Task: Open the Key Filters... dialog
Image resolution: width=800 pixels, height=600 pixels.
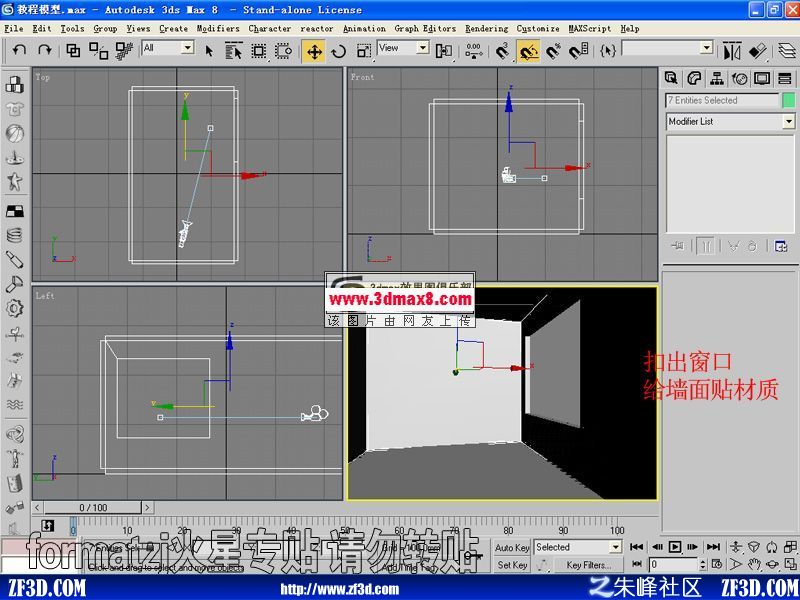Action: coord(589,565)
